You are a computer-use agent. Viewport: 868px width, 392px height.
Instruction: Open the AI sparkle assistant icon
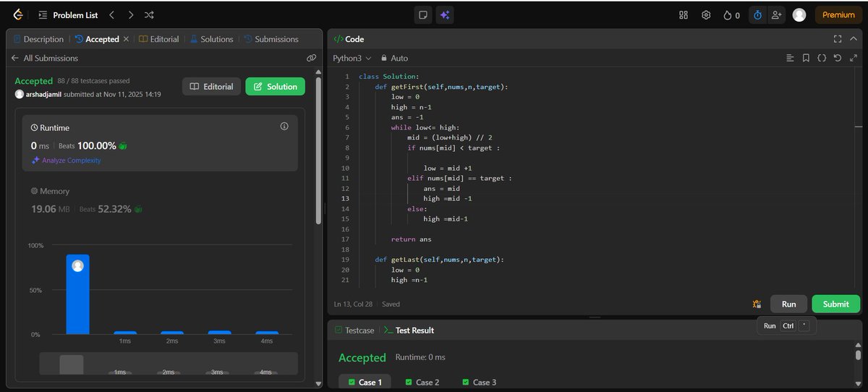click(444, 14)
